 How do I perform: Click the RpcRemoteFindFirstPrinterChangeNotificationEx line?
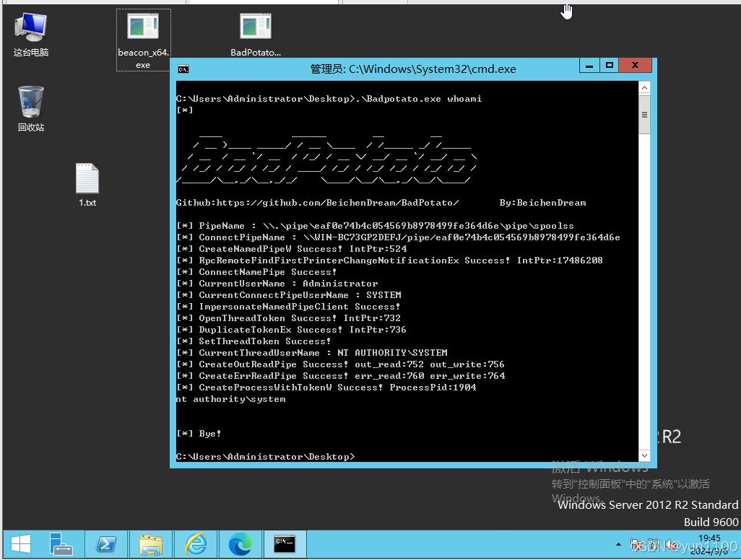click(389, 261)
